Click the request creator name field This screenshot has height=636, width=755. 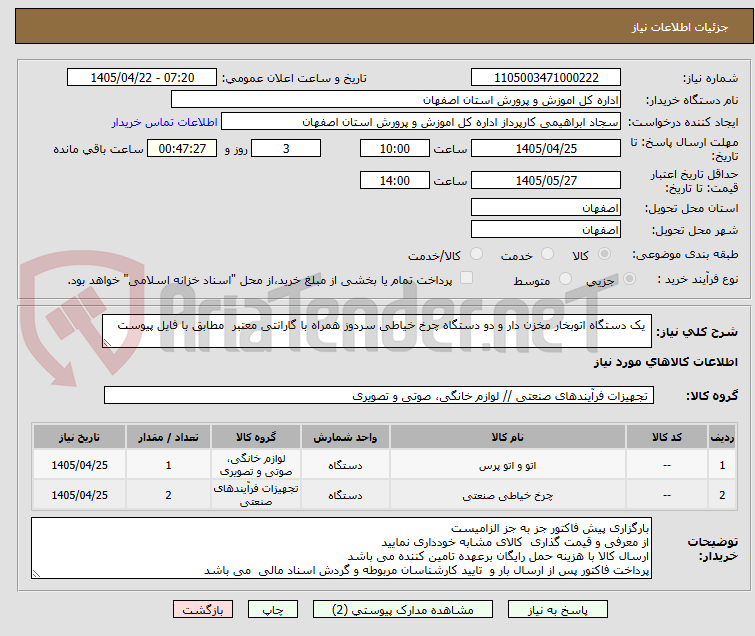tap(421, 122)
